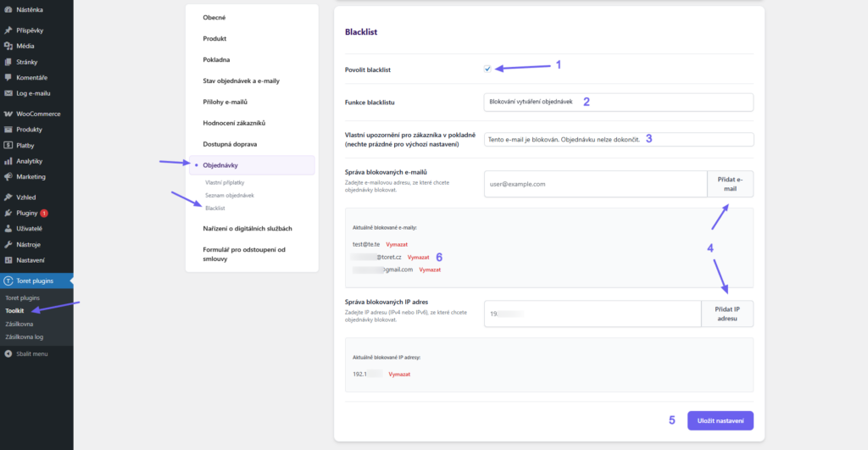Delete blocked e-mail test@te.te via Vymazat
This screenshot has width=868, height=450.
pos(397,244)
